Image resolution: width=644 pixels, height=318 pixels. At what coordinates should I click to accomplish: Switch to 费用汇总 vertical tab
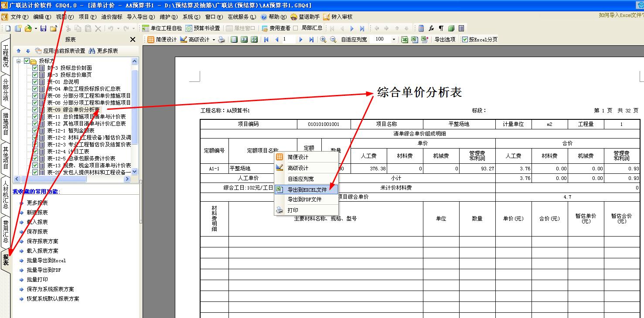point(5,232)
